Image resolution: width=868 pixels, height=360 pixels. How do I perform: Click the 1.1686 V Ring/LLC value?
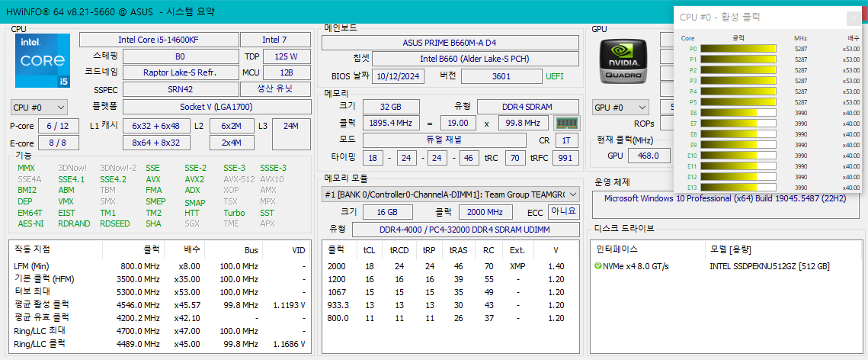(289, 344)
